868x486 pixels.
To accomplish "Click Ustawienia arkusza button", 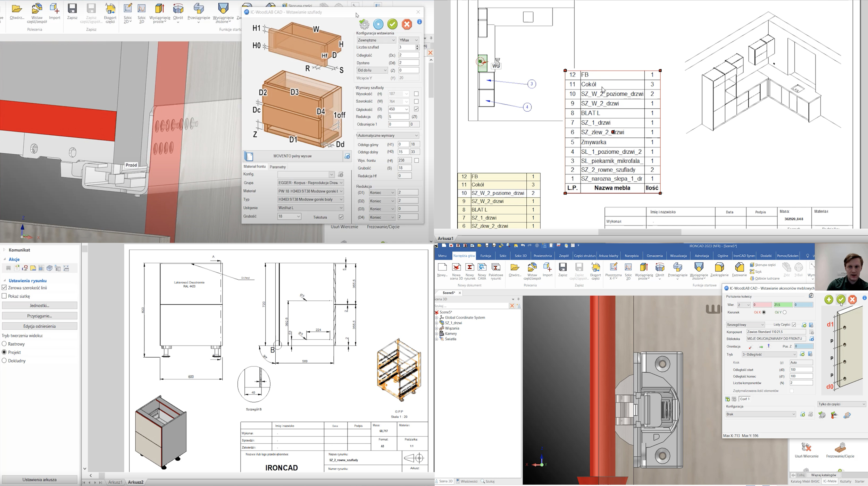I will pos(40,480).
